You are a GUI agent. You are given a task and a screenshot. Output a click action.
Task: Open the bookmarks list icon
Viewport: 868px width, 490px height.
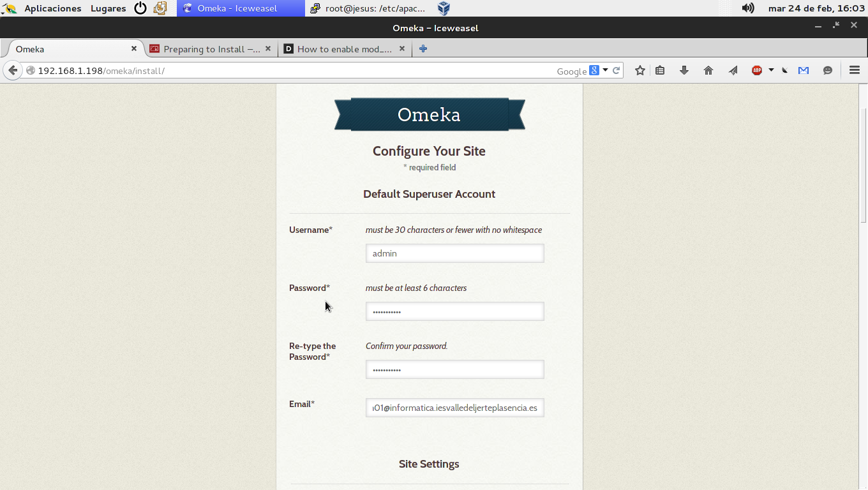(x=660, y=71)
